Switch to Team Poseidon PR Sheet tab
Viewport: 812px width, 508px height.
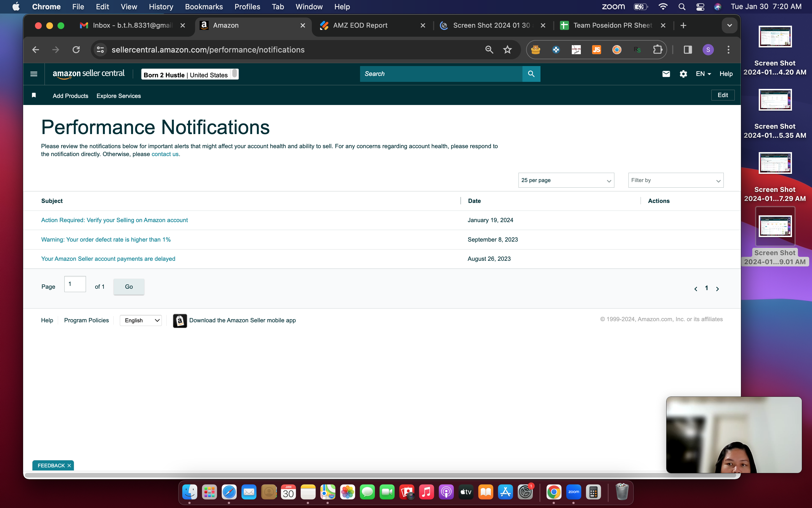click(x=613, y=25)
